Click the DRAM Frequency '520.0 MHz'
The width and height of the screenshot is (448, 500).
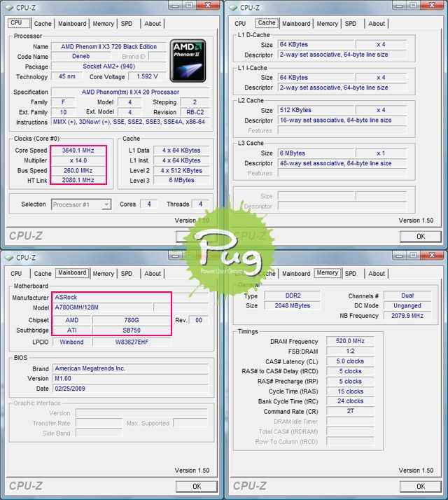tap(350, 341)
